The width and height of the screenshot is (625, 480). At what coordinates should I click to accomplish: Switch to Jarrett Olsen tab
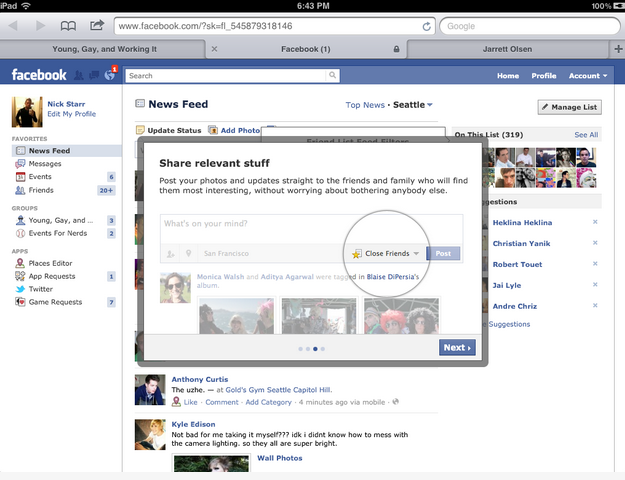click(x=507, y=49)
